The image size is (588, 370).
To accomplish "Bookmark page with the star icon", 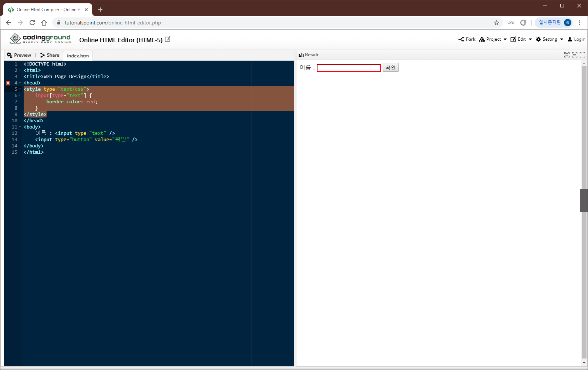I will tap(497, 23).
